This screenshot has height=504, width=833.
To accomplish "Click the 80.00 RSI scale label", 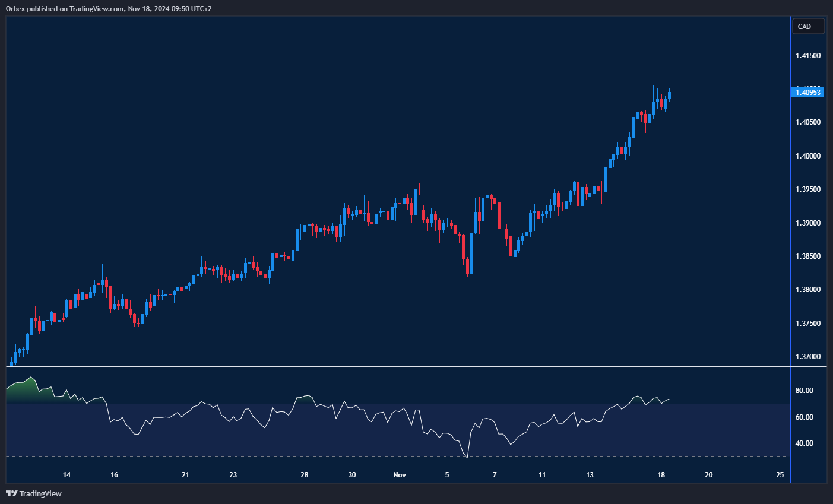I will pyautogui.click(x=805, y=391).
